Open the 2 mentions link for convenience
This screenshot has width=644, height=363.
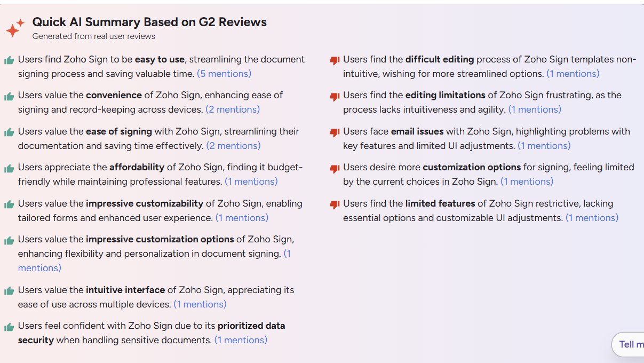(x=233, y=109)
